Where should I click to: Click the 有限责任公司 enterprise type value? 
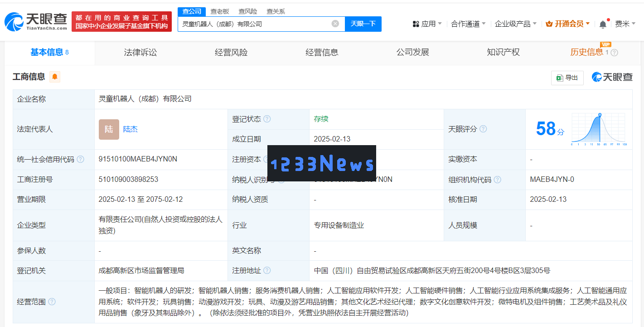click(x=160, y=225)
